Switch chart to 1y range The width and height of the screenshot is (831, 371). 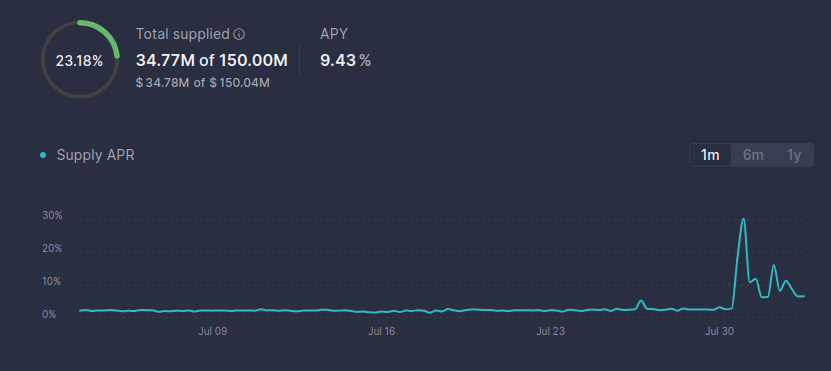pyautogui.click(x=793, y=155)
